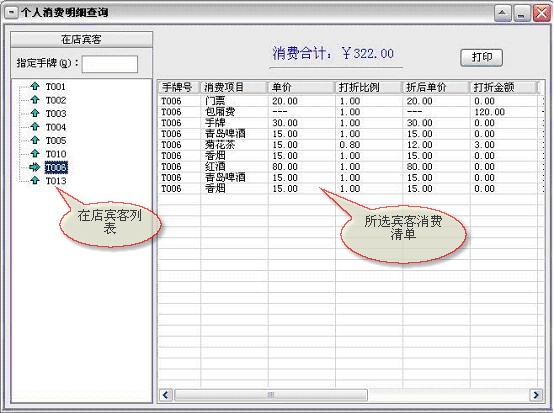Click the horizontal scrollbar left arrow
Image resolution: width=554 pixels, height=413 pixels.
pos(166,395)
